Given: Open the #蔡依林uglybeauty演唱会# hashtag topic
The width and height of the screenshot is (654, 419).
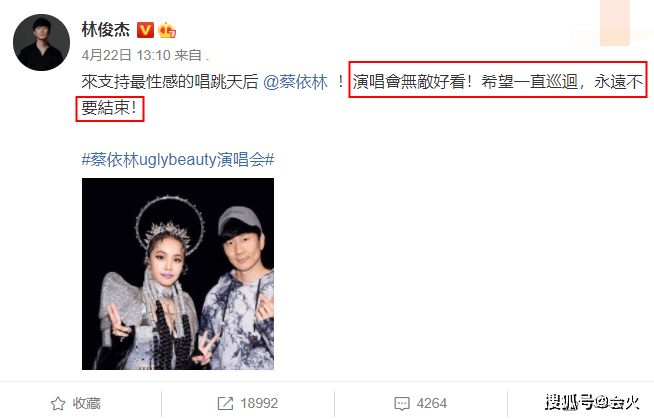Looking at the screenshot, I should pos(178,160).
